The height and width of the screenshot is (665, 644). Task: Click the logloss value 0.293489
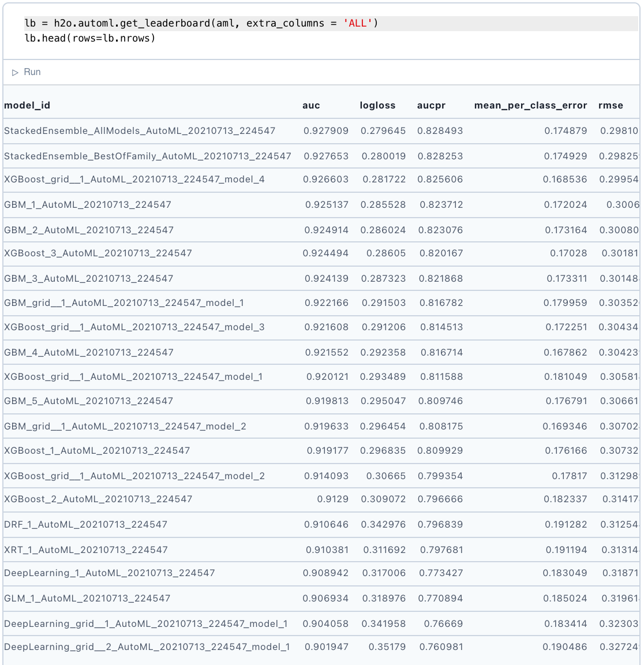pyautogui.click(x=383, y=376)
